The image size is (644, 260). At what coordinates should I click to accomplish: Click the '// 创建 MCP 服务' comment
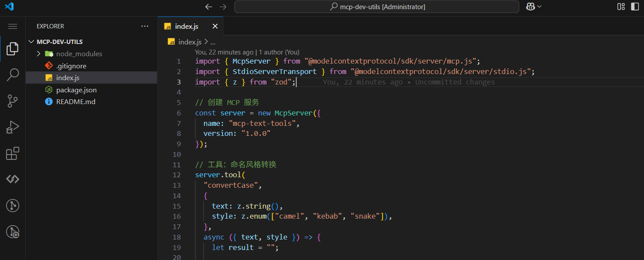click(227, 102)
